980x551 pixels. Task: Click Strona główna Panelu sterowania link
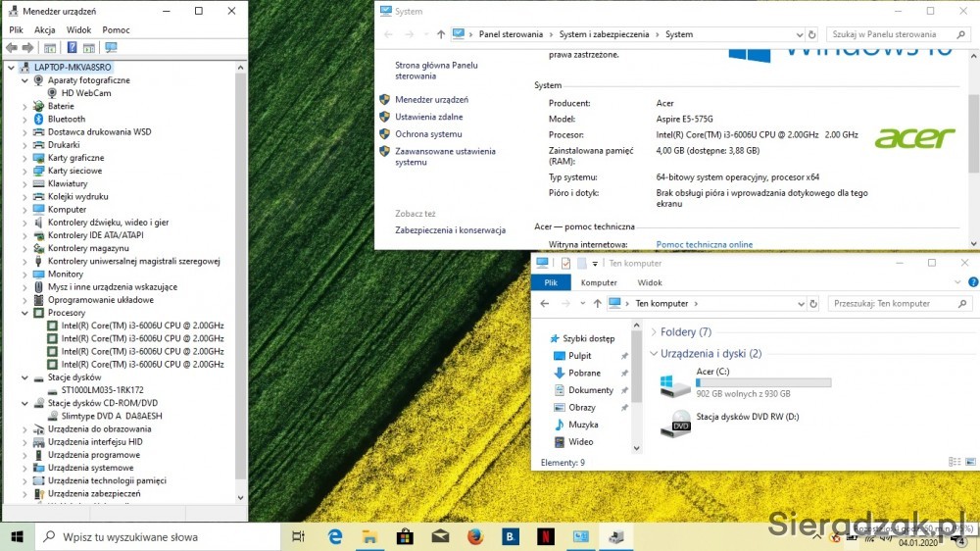click(436, 71)
